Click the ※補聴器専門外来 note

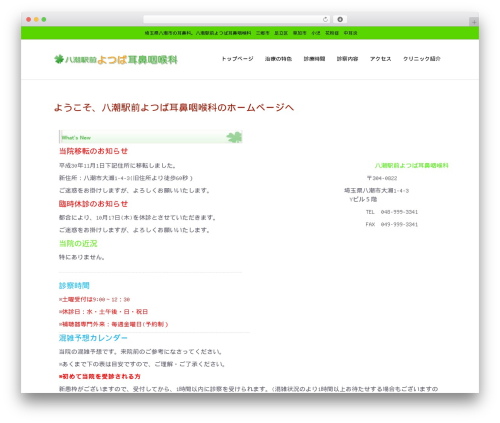(x=113, y=324)
